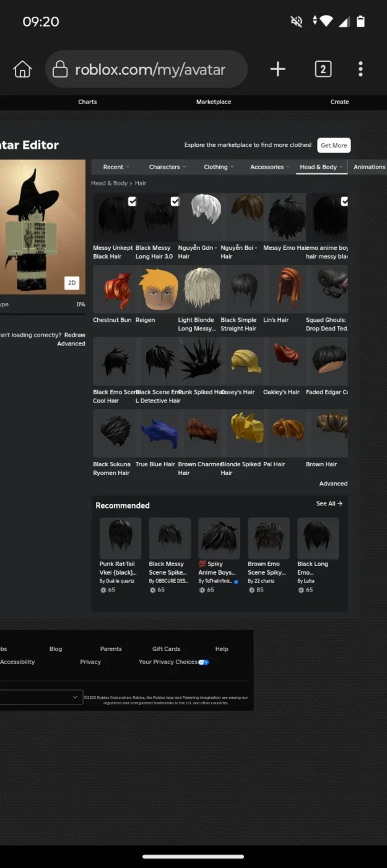Open the Privacy footer link
The image size is (387, 868).
[x=90, y=662]
